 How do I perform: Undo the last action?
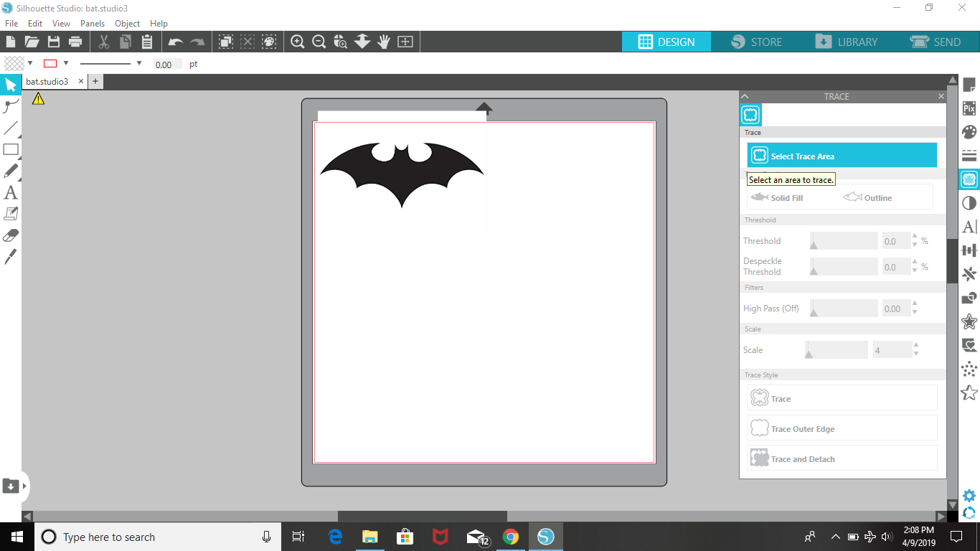click(176, 42)
